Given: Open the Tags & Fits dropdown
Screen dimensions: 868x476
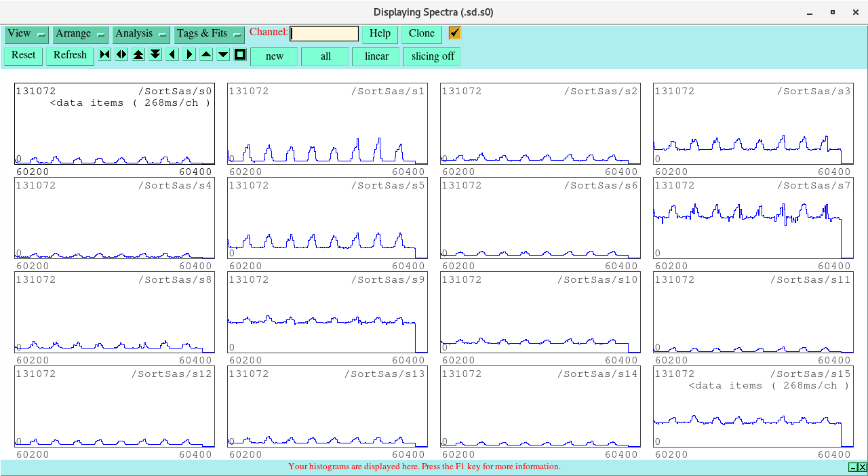Looking at the screenshot, I should 209,34.
